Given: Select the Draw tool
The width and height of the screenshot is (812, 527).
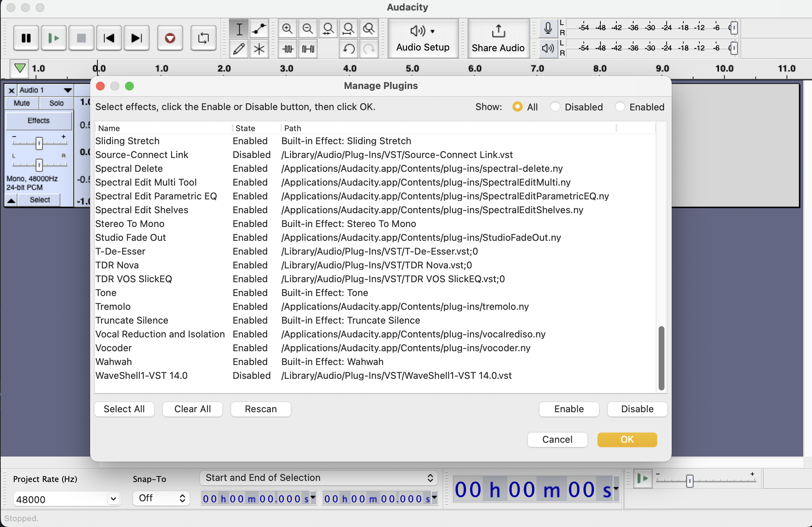Looking at the screenshot, I should click(239, 49).
